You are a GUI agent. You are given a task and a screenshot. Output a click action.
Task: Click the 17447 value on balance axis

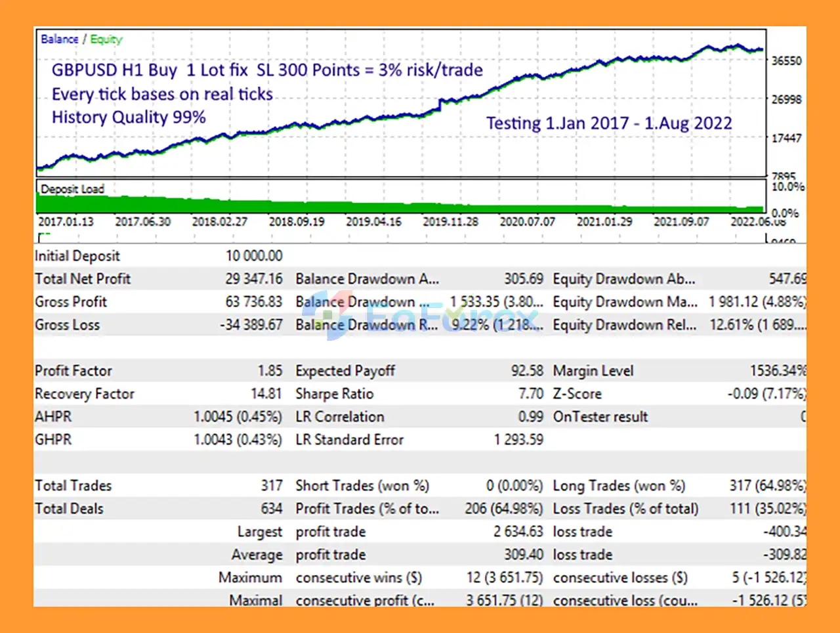click(786, 139)
